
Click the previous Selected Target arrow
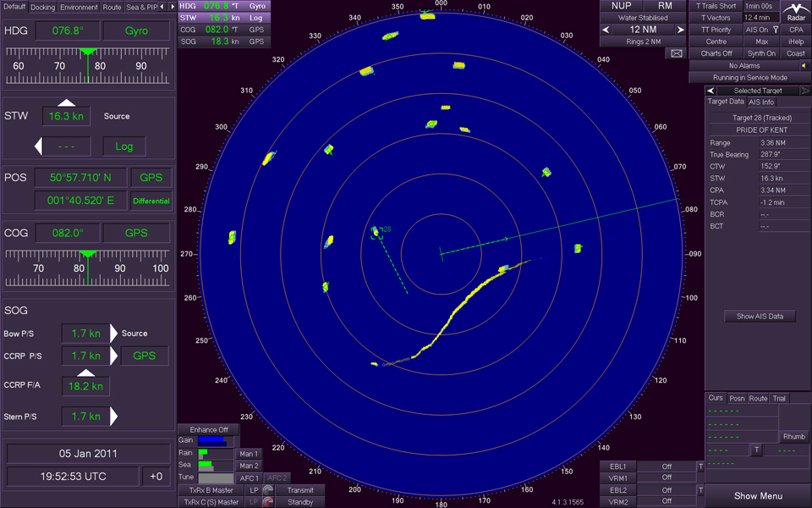coord(711,91)
